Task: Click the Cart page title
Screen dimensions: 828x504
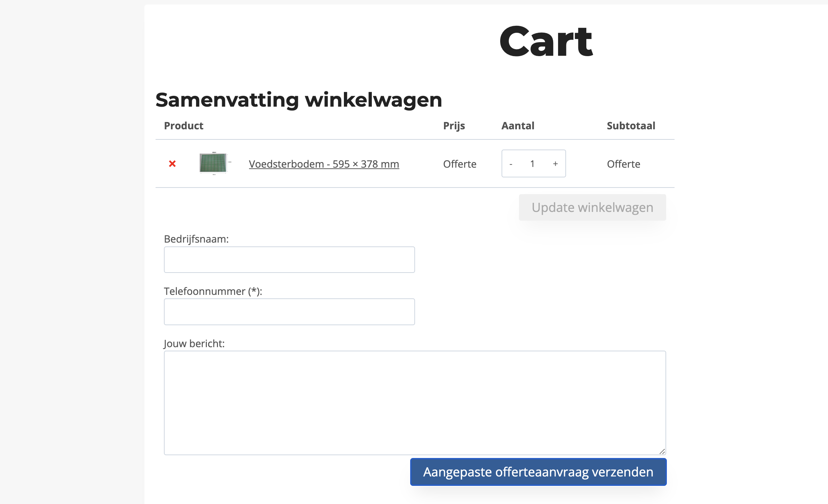Action: (546, 41)
